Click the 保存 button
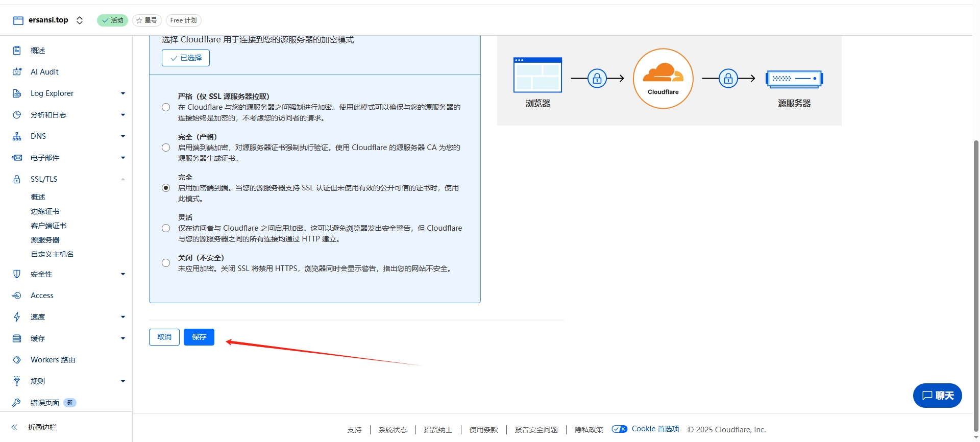This screenshot has width=980, height=442. tap(199, 337)
